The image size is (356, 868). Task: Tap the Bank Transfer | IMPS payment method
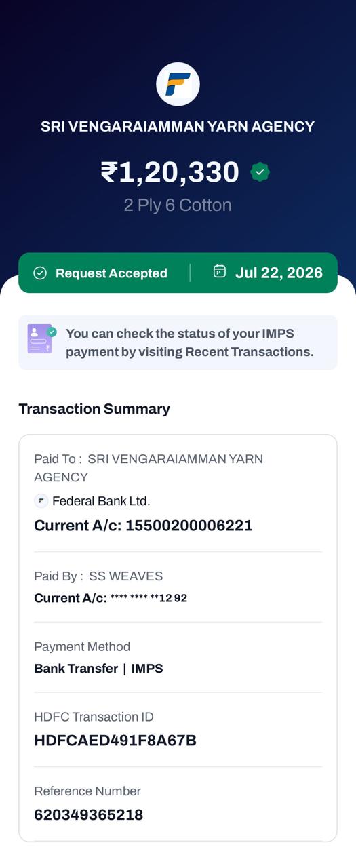(98, 668)
